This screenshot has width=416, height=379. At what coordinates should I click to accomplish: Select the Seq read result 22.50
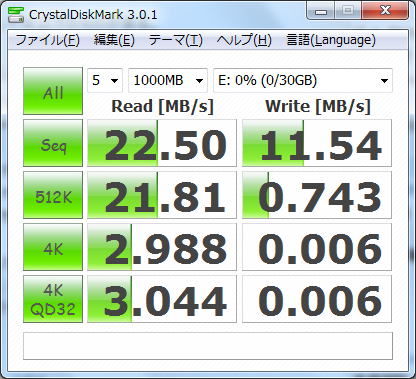[x=162, y=143]
